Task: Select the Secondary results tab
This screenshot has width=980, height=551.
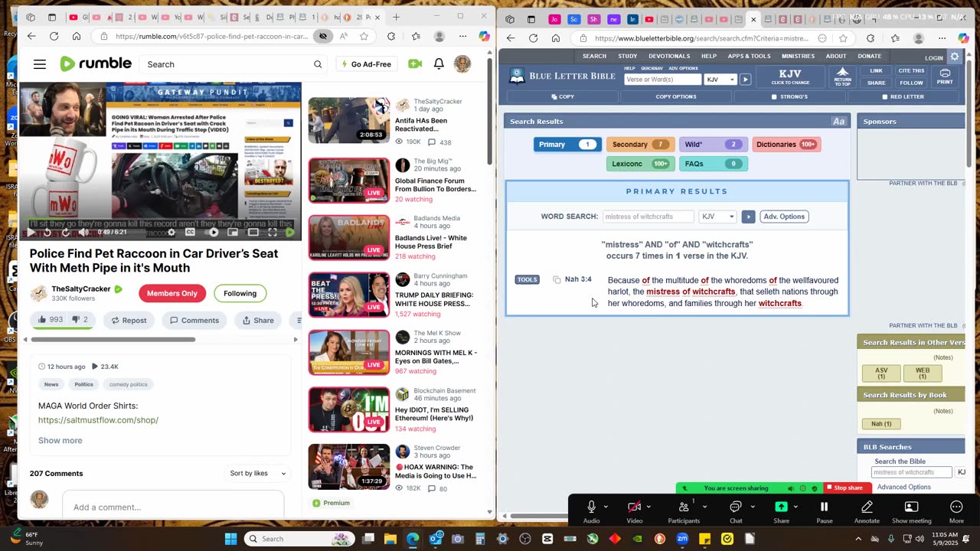Action: (x=640, y=144)
